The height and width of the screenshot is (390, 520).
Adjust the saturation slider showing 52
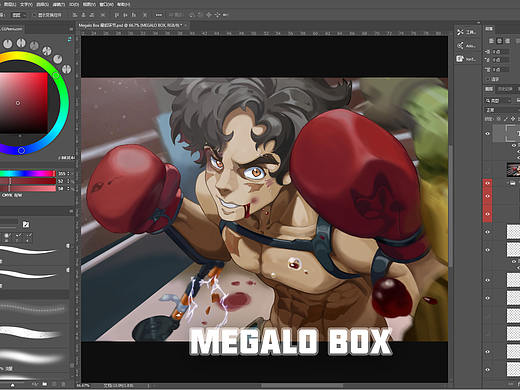28,181
